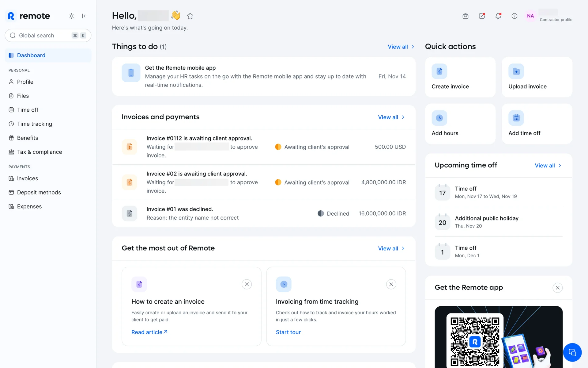Expand View all for Upcoming time off
Screen dimensions: 588x368
point(548,166)
